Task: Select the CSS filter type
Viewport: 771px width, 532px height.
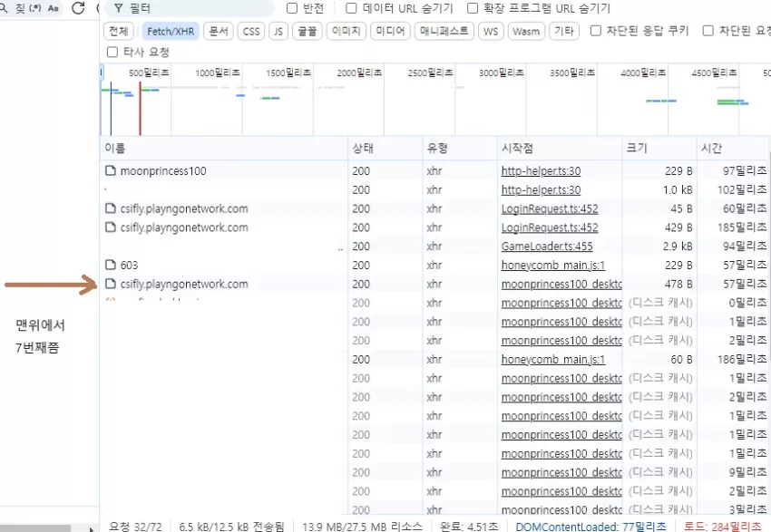Action: point(251,32)
